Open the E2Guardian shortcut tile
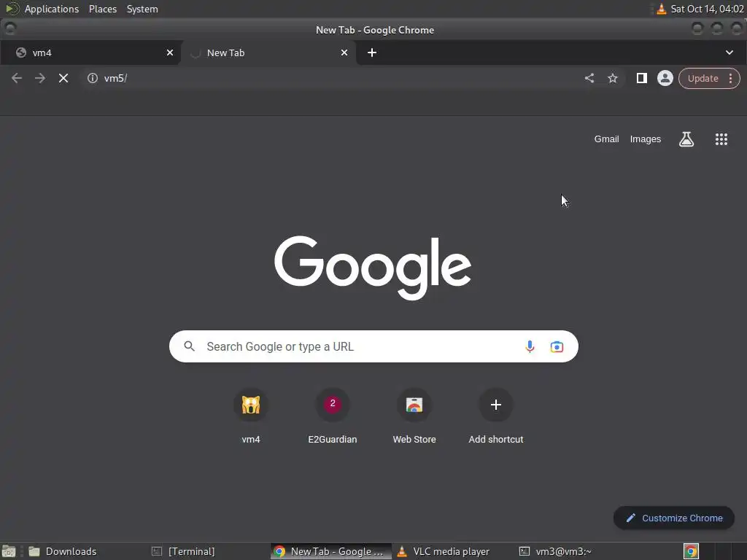 point(333,416)
